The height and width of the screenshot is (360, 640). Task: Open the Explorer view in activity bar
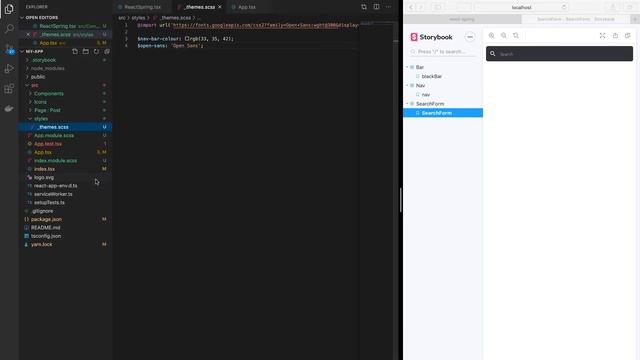click(x=9, y=9)
